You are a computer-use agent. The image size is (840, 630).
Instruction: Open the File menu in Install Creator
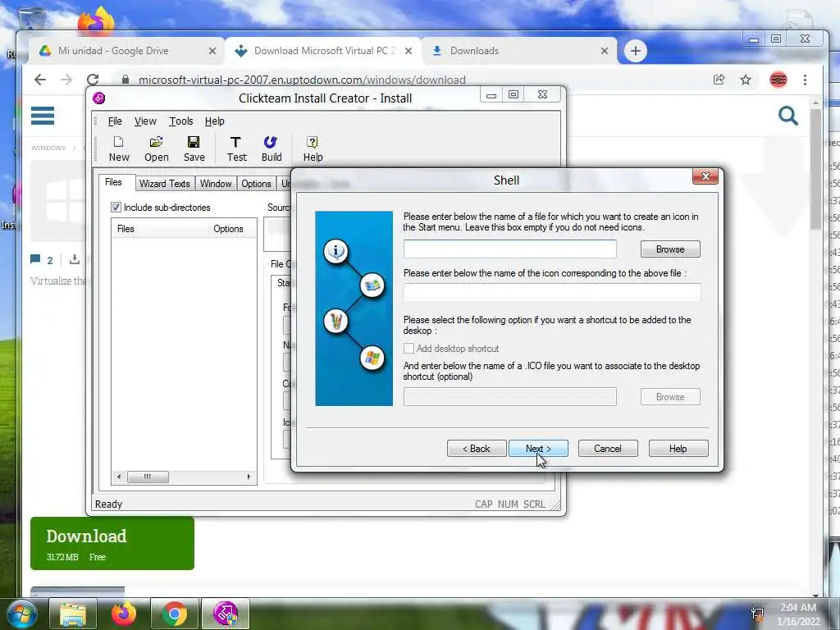115,121
